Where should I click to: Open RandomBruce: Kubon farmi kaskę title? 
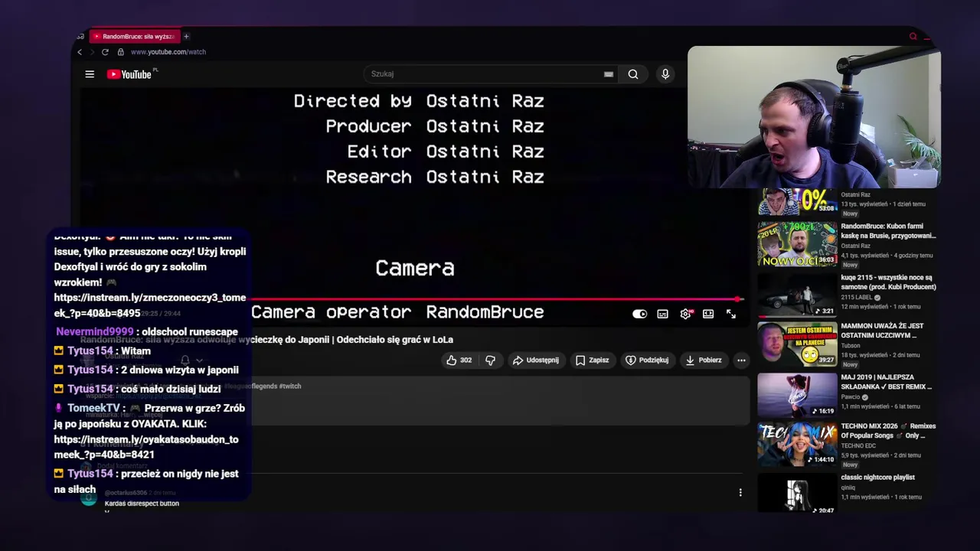tap(888, 231)
